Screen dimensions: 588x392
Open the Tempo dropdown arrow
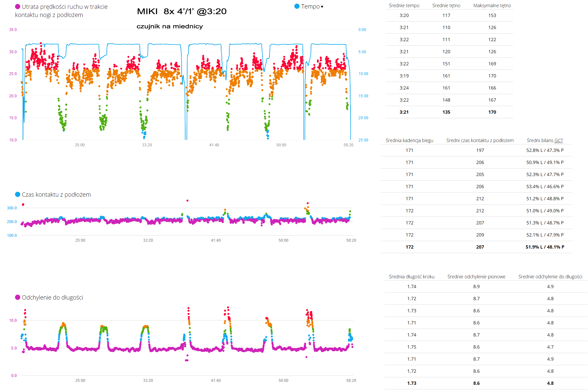click(x=322, y=7)
